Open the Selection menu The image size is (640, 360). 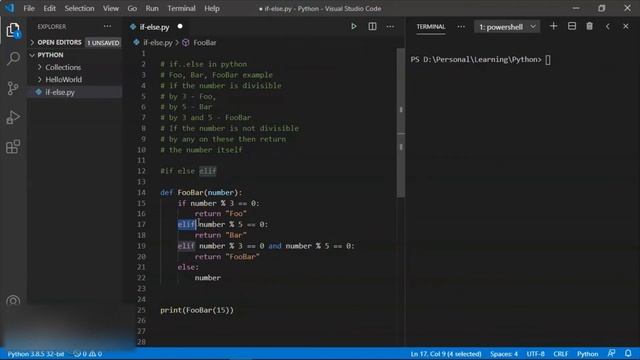[x=79, y=8]
